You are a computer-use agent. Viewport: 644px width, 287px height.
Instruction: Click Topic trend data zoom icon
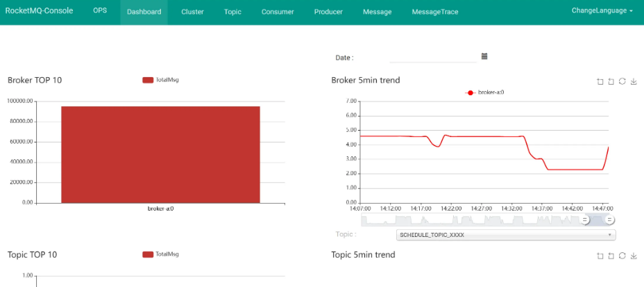coord(600,256)
